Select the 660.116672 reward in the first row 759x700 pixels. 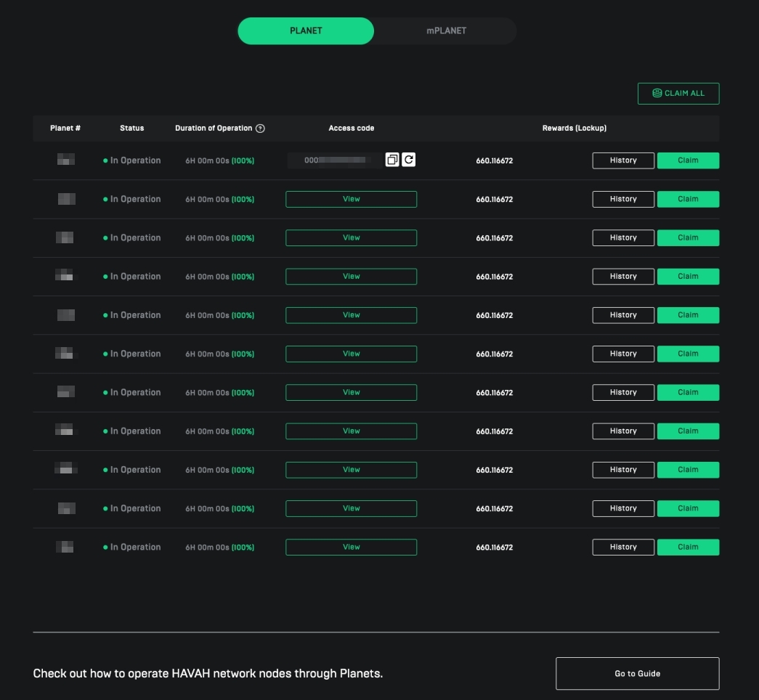[x=494, y=160]
